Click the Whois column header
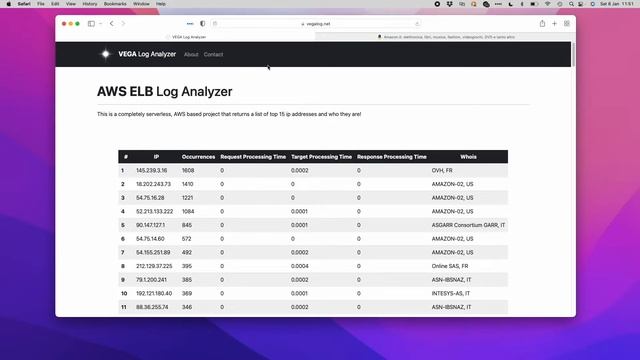Screen dimensions: 640x360 pos(468,157)
